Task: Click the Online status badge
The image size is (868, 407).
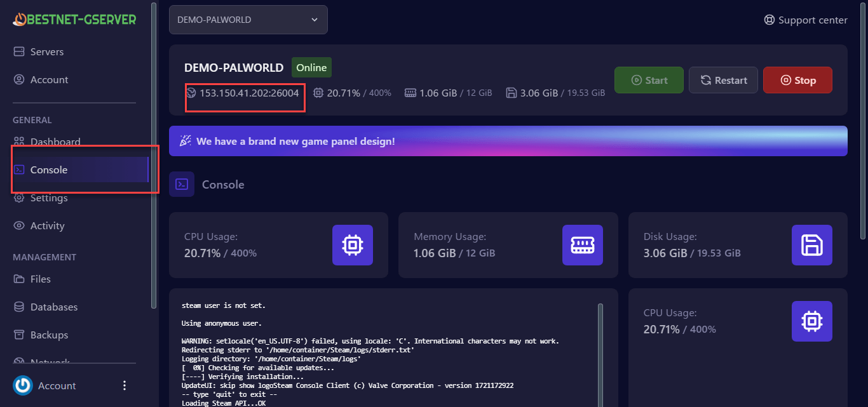Action: click(311, 67)
